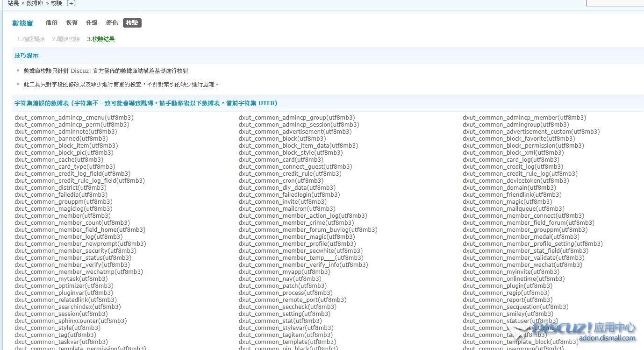This screenshot has height=350, width=644.
Task: Click the dxut_common_admincp_group table entry
Action: 296,118
